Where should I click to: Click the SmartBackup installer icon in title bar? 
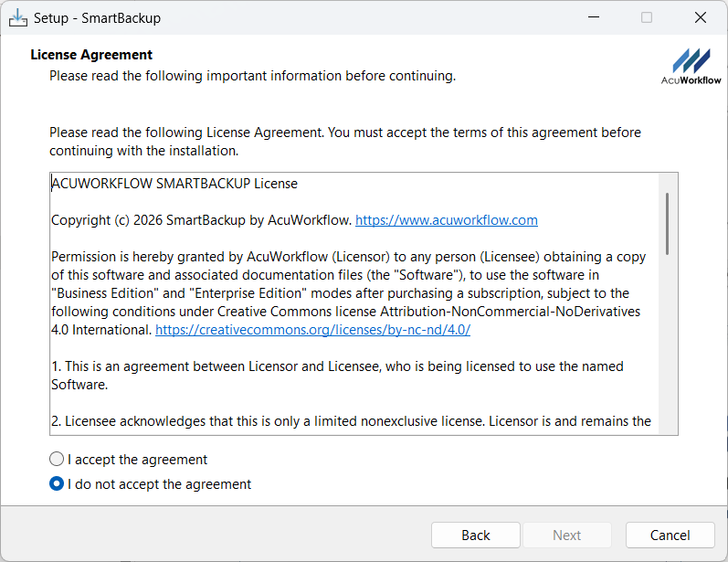pos(18,18)
